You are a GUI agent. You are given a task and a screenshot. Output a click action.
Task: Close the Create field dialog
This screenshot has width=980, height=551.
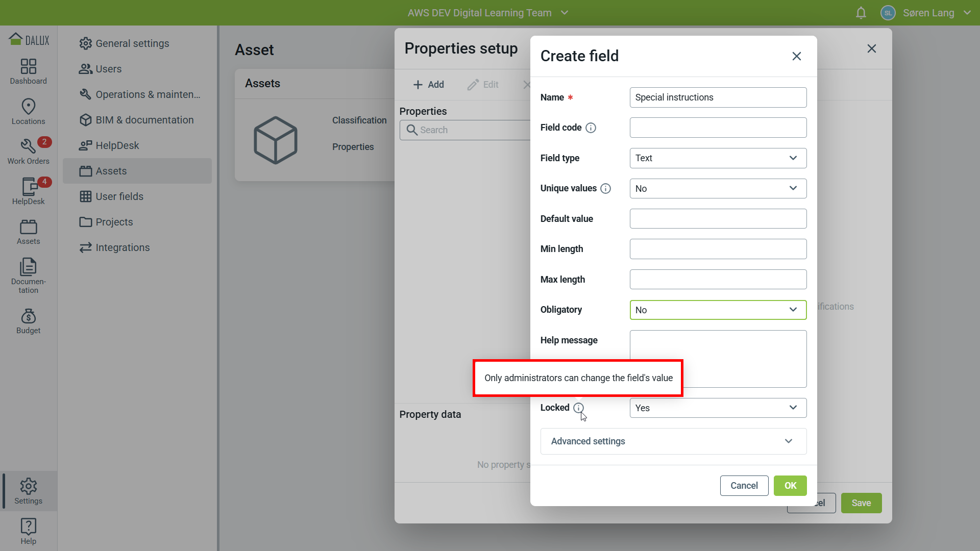[x=796, y=56]
